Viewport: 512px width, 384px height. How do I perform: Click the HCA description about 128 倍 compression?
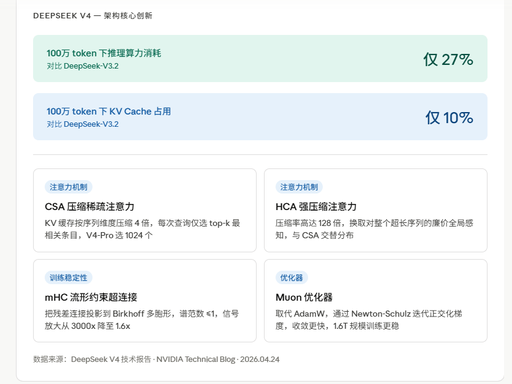tap(374, 229)
